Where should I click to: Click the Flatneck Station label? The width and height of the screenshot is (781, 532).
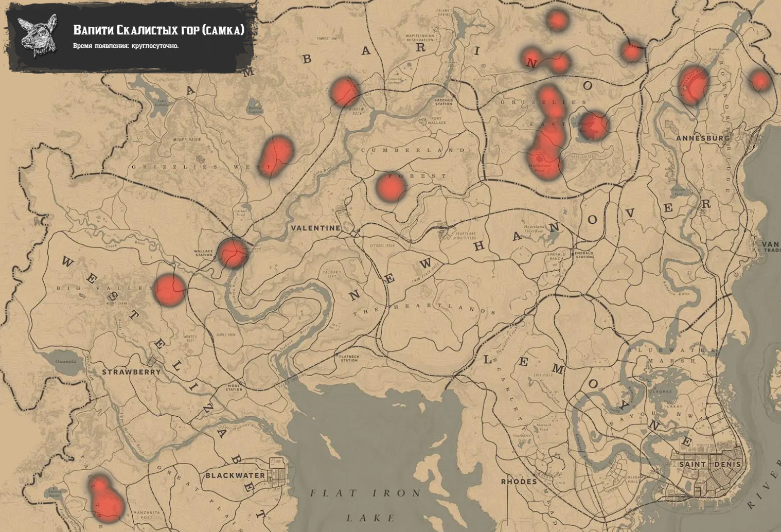click(349, 358)
